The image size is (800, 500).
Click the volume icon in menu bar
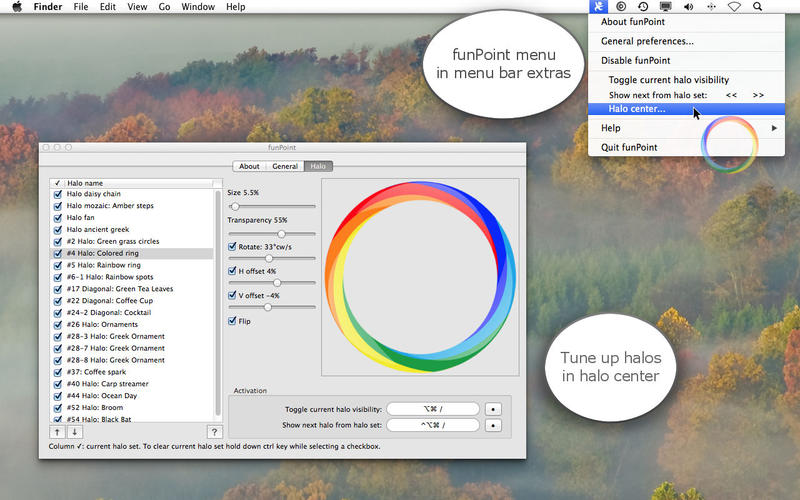pos(688,7)
